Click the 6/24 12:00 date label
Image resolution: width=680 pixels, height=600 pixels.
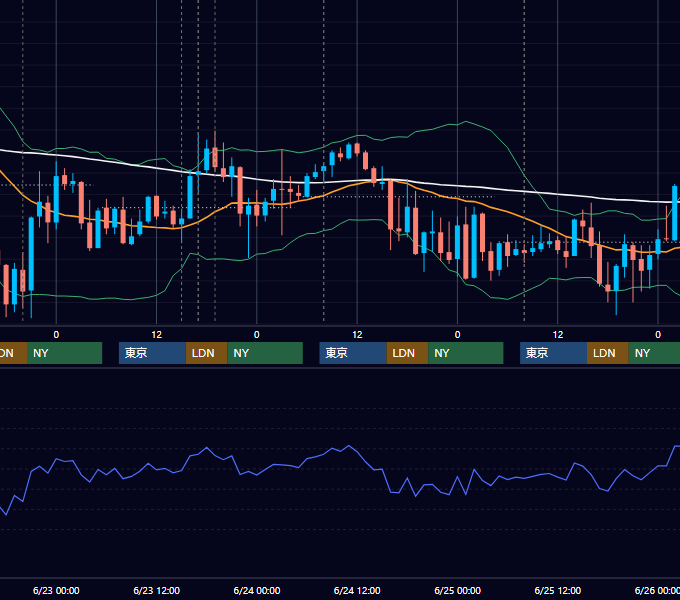coord(357,590)
